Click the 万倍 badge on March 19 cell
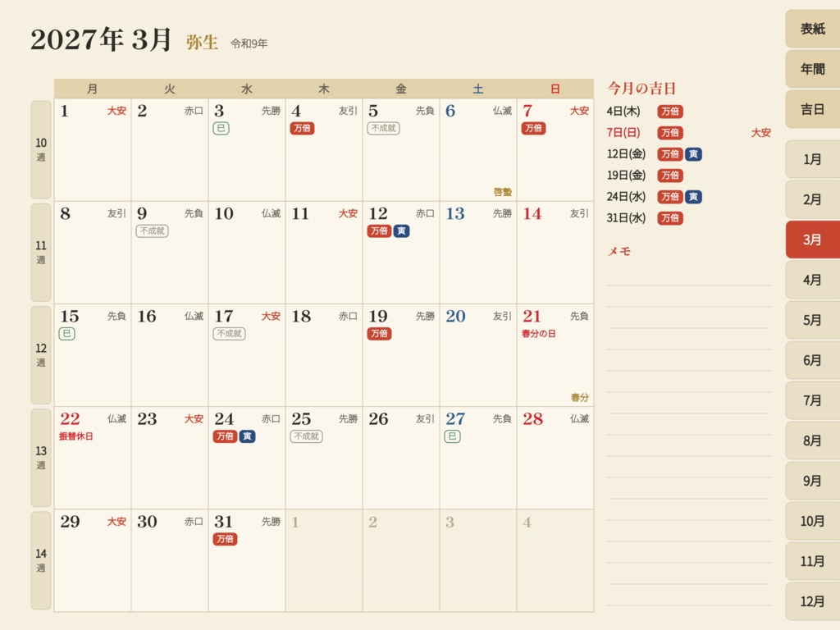The height and width of the screenshot is (630, 840). [379, 334]
